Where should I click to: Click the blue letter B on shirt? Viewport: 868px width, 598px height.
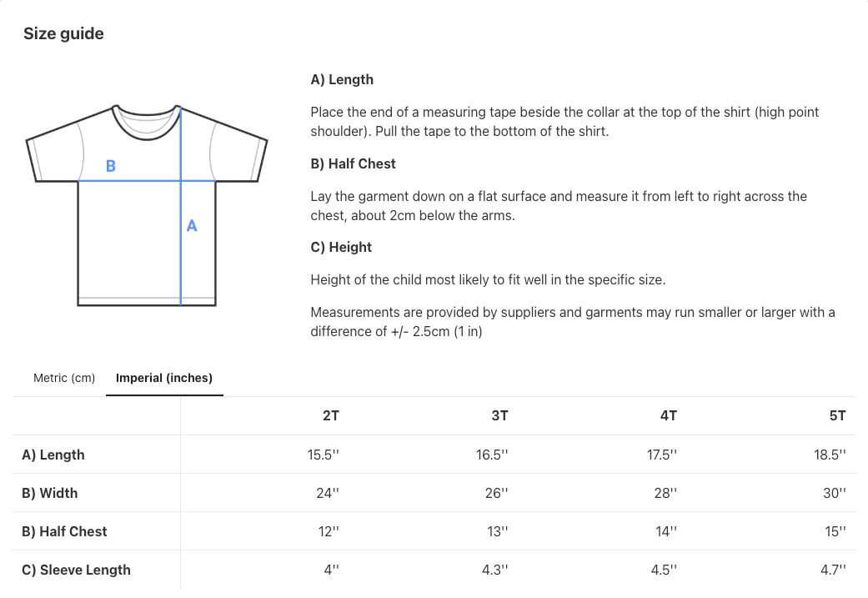point(111,167)
